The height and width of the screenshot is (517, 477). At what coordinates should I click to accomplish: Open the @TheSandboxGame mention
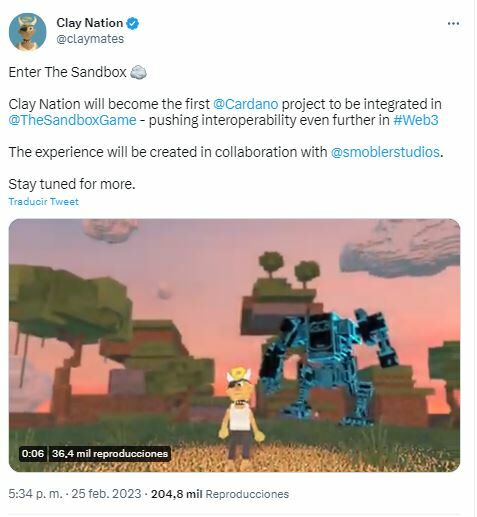click(72, 120)
